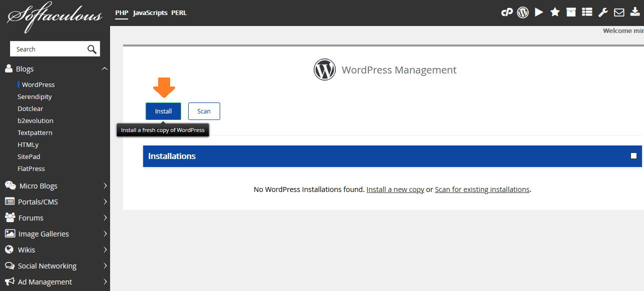This screenshot has height=291, width=644.
Task: Open the star ratings icon
Action: pos(555,12)
